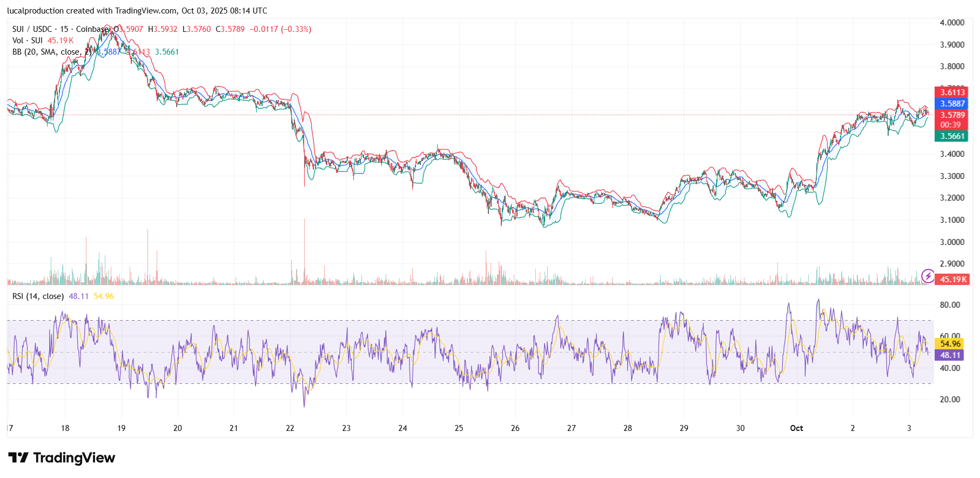Screen dimensions: 980x478
Task: Click the green 3.5661 lower band label
Action: 952,136
